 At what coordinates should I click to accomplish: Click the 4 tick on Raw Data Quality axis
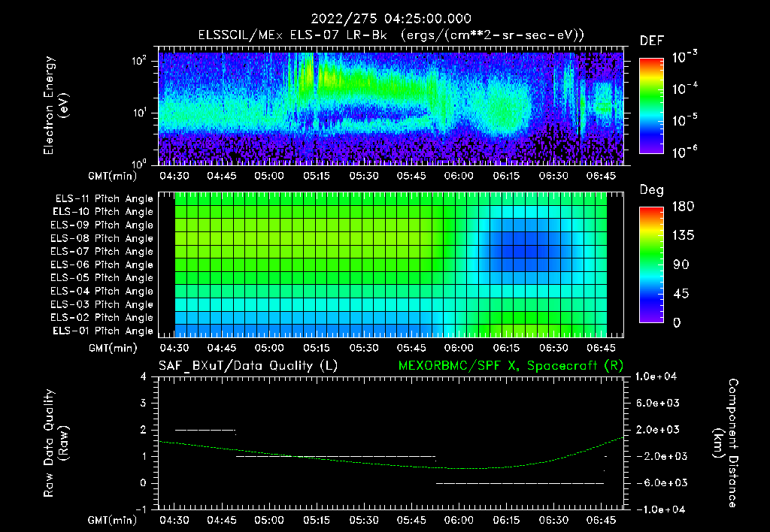coord(144,376)
